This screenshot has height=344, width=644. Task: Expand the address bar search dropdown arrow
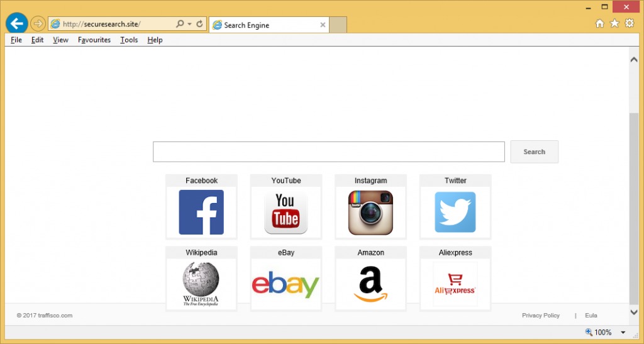pos(189,25)
